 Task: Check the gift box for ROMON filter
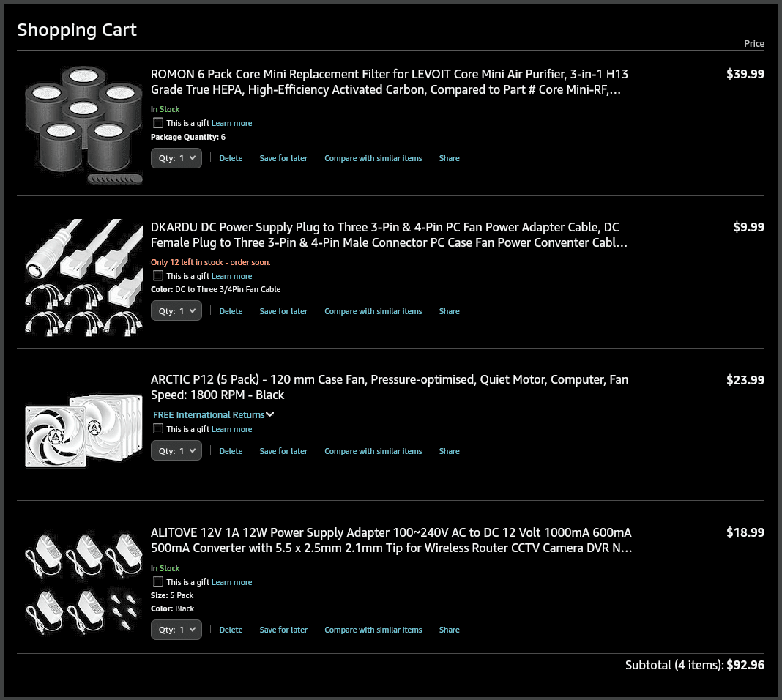(157, 123)
